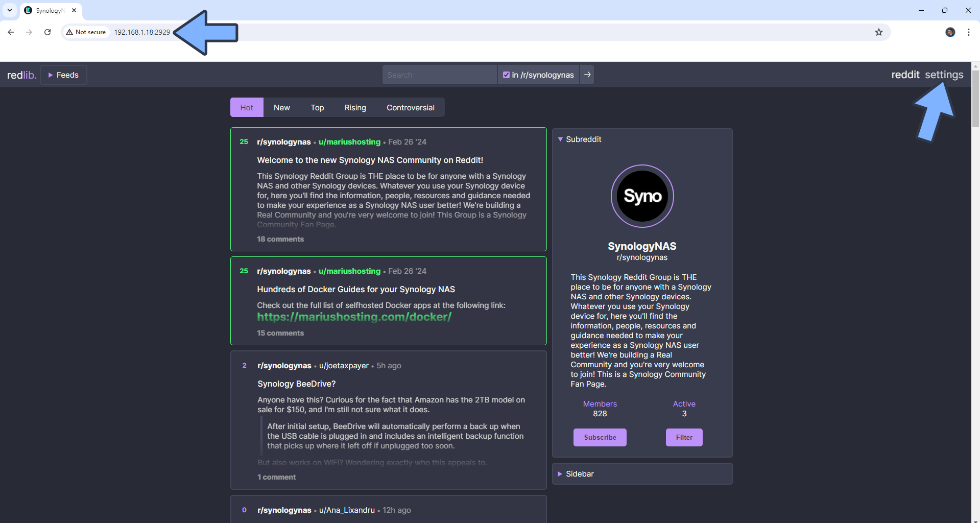
Task: View the u/Ana_Lixandru profile
Action: (x=347, y=510)
